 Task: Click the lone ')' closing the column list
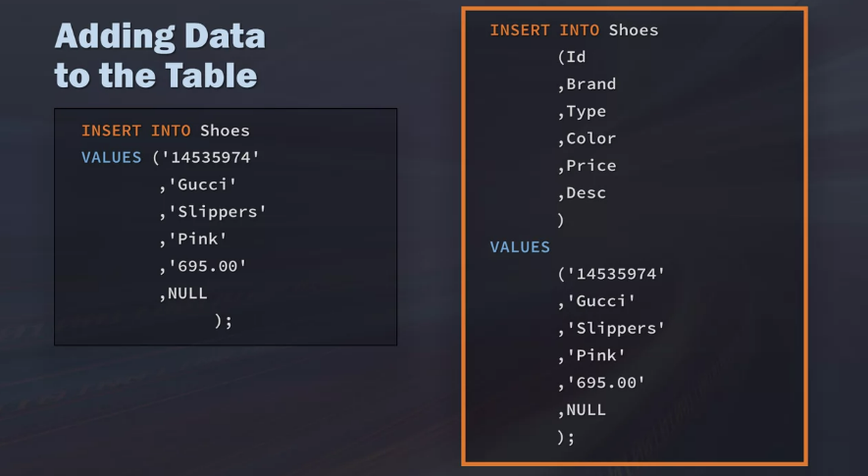pyautogui.click(x=561, y=221)
